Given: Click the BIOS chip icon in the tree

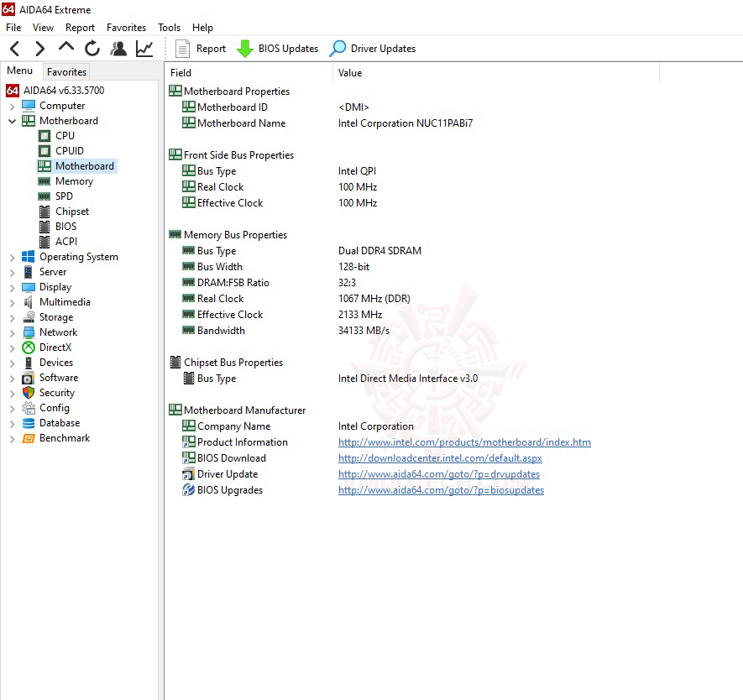Looking at the screenshot, I should [x=44, y=227].
